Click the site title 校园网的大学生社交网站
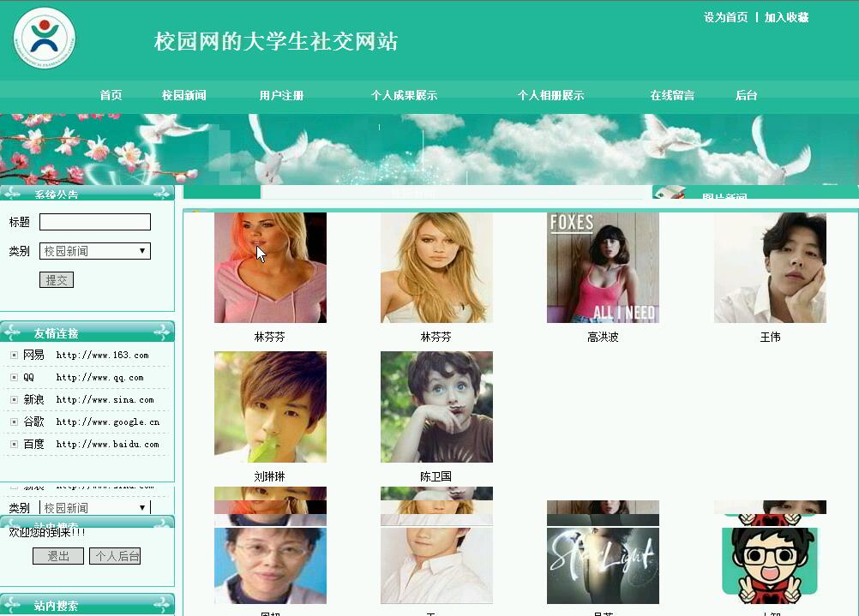The image size is (859, 616). 275,42
